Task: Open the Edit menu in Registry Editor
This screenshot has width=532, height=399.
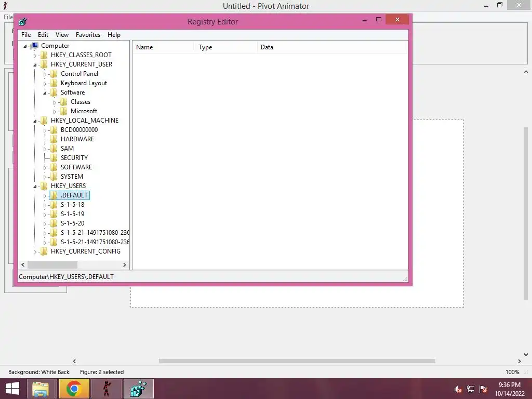Action: pos(43,35)
